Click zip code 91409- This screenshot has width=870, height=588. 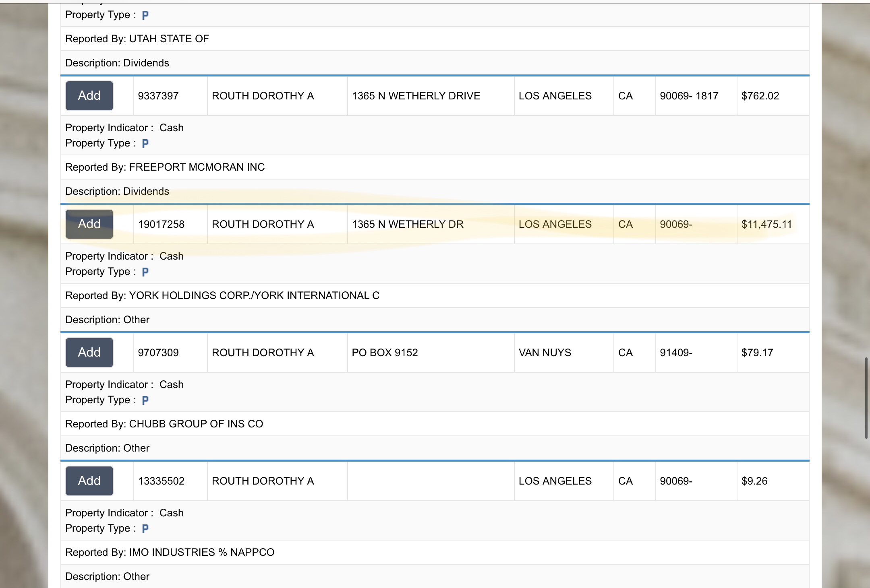click(x=676, y=353)
